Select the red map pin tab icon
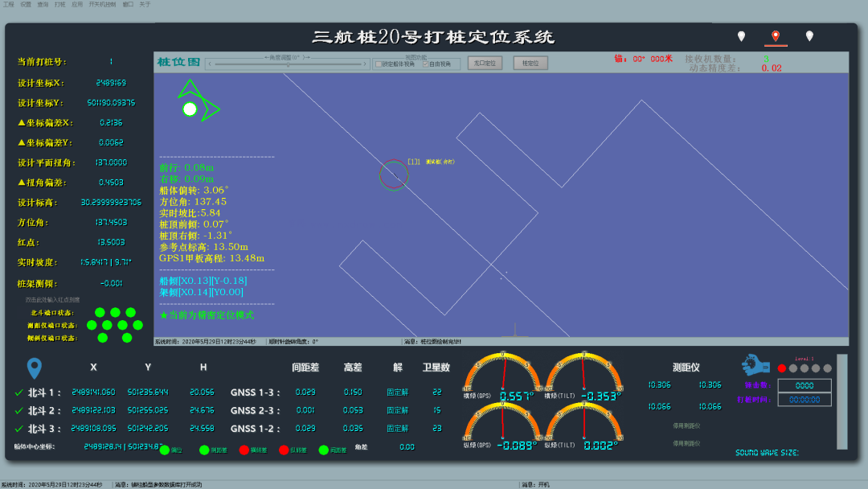The image size is (868, 489). point(776,36)
